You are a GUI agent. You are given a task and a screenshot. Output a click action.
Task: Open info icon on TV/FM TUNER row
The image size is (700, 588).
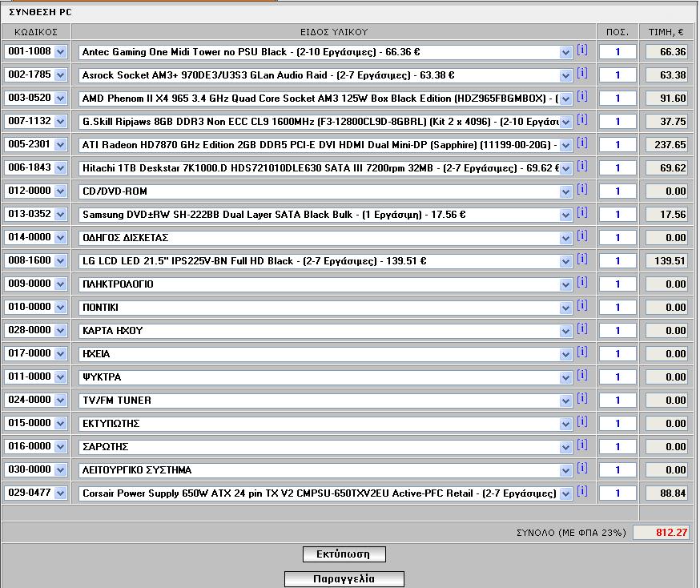582,398
